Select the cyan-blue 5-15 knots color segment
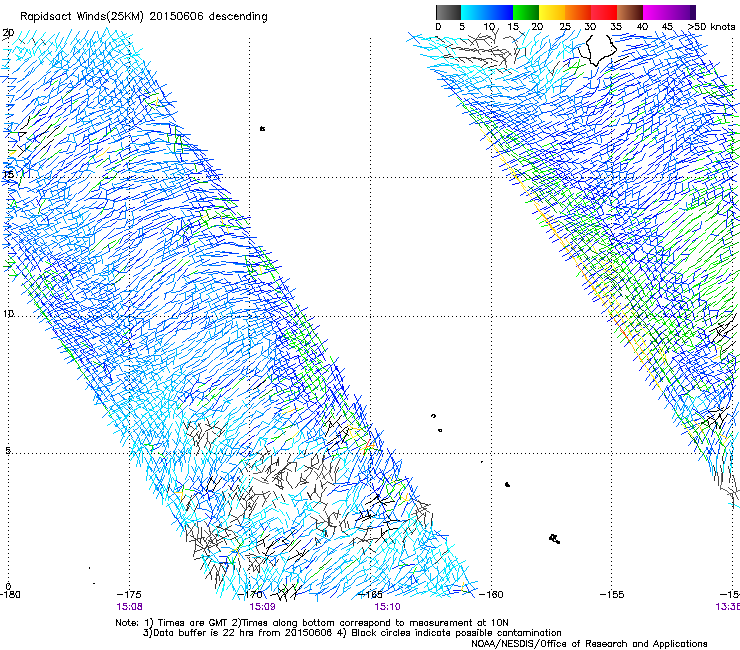 point(487,12)
